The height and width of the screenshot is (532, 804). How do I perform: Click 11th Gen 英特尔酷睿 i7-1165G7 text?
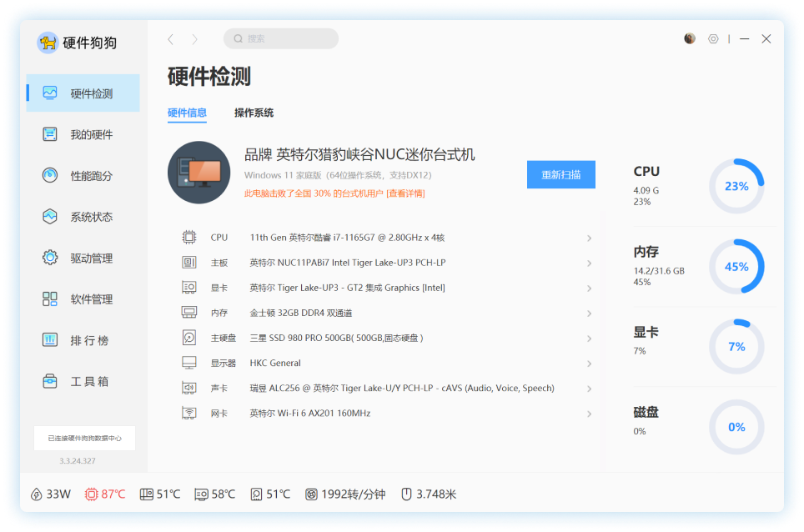pos(347,238)
